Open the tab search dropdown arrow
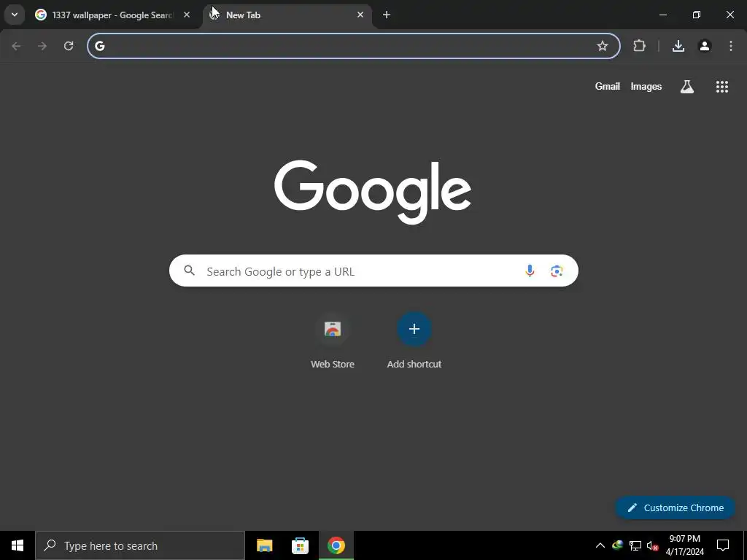This screenshot has width=747, height=560. pyautogui.click(x=15, y=15)
